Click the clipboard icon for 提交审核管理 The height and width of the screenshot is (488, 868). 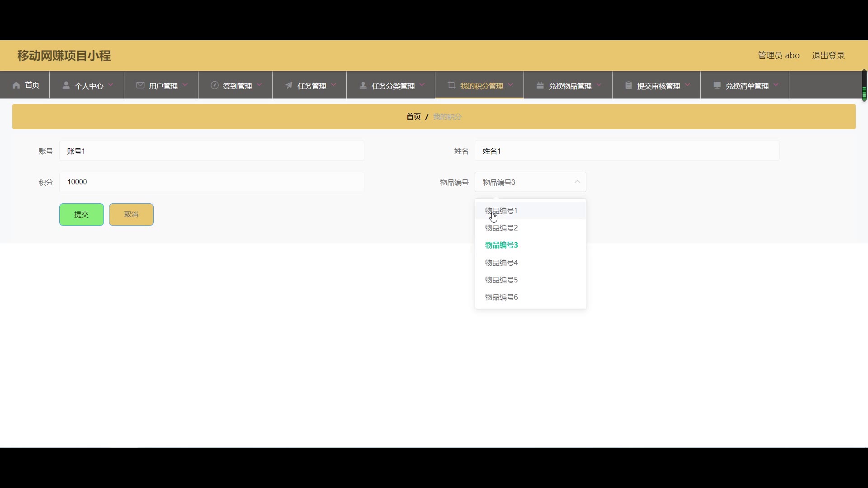tap(628, 85)
